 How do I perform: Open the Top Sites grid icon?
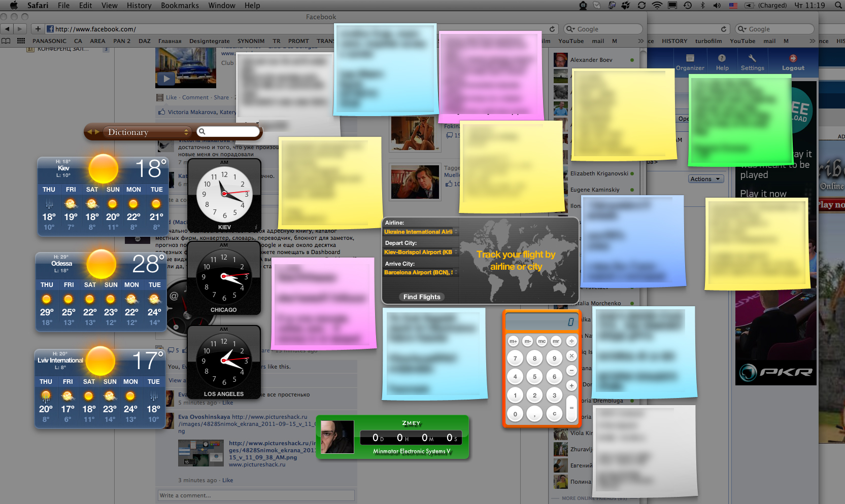[21, 41]
